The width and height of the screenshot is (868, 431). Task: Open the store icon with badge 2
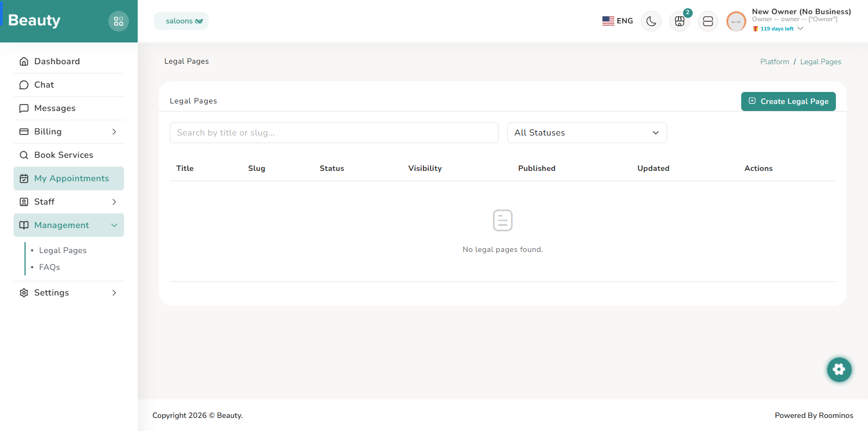680,21
